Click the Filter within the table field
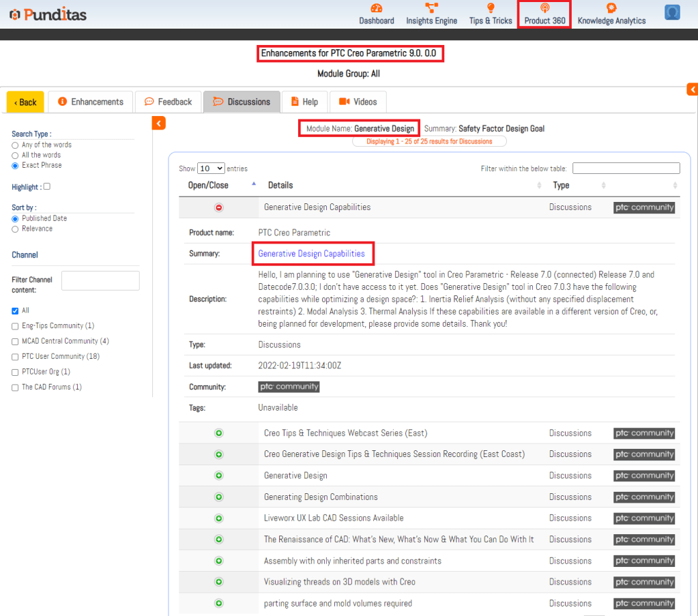 [x=626, y=168]
